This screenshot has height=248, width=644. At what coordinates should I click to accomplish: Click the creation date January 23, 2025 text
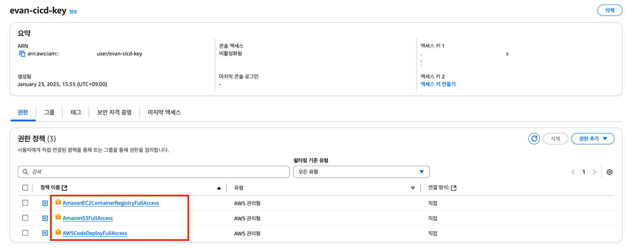pos(62,84)
